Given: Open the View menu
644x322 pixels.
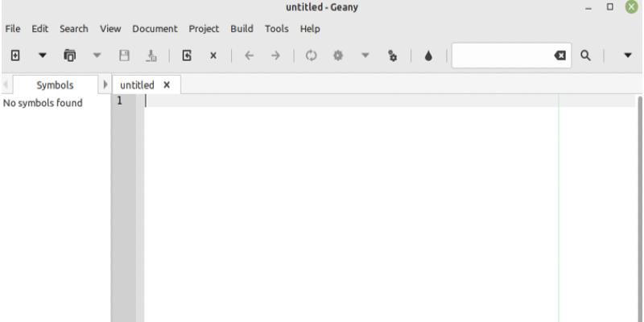Looking at the screenshot, I should 110,29.
